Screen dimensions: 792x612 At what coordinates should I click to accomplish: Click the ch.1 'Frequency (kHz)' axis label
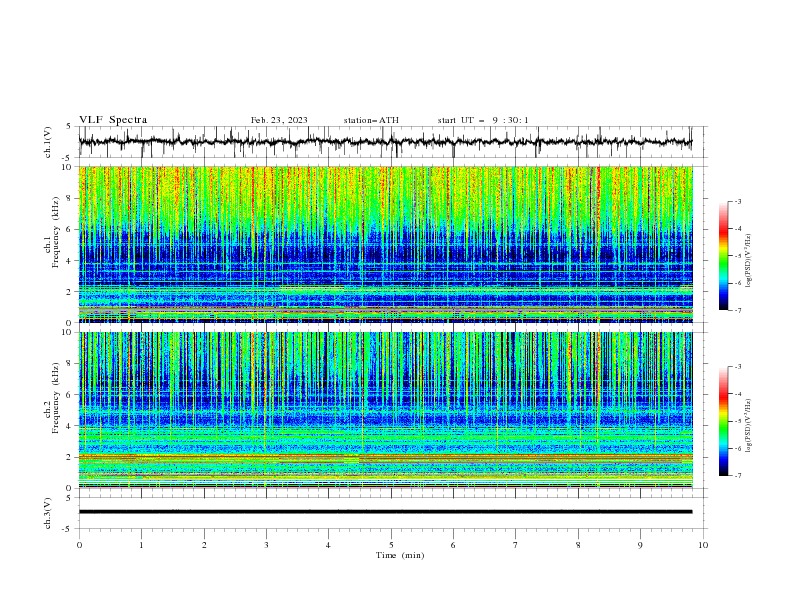tap(55, 230)
